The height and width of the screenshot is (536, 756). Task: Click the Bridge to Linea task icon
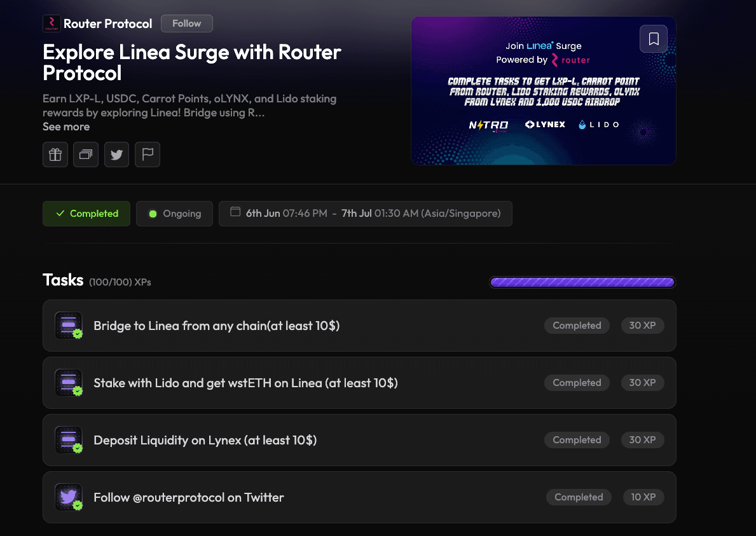[69, 326]
